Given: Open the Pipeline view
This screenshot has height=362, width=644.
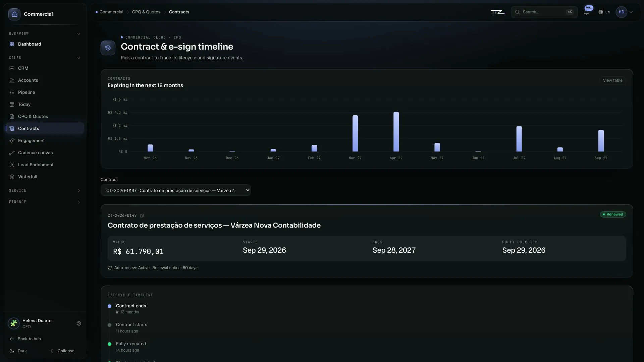Looking at the screenshot, I should (x=45, y=92).
